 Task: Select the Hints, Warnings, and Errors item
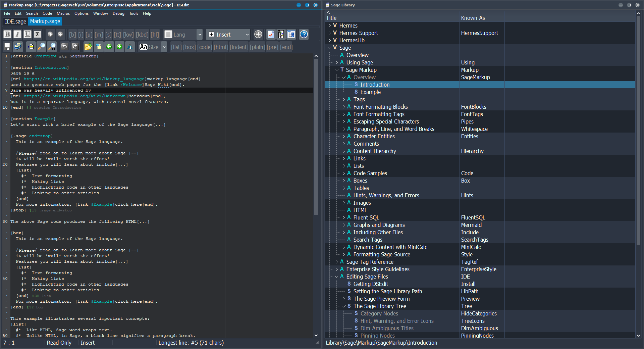click(386, 195)
